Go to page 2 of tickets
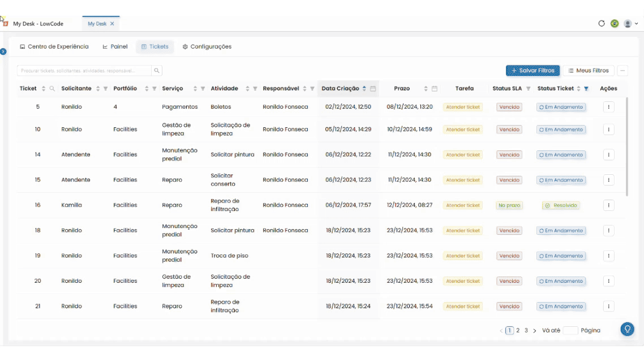The image size is (644, 362). (518, 330)
